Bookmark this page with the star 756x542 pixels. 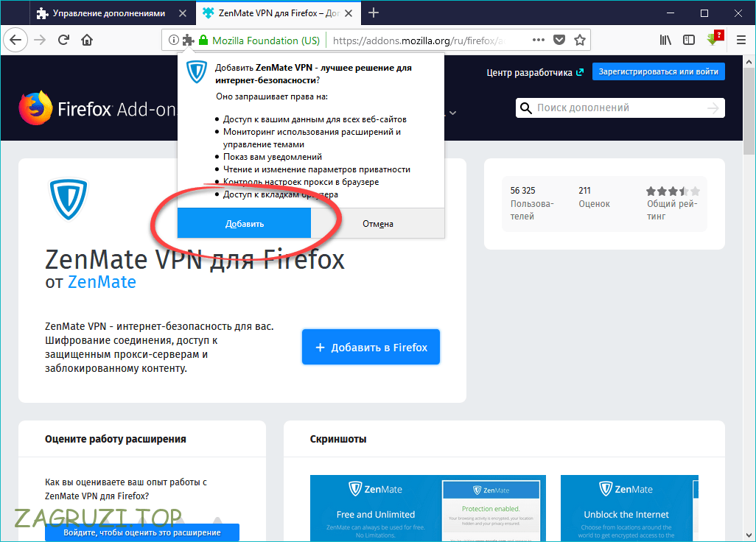(x=580, y=40)
